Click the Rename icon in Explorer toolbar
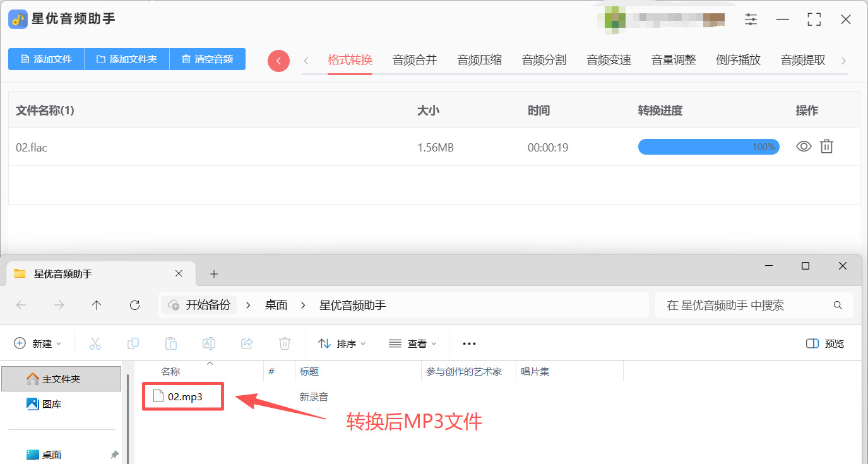Screen dimensions: 868x464 coord(209,343)
